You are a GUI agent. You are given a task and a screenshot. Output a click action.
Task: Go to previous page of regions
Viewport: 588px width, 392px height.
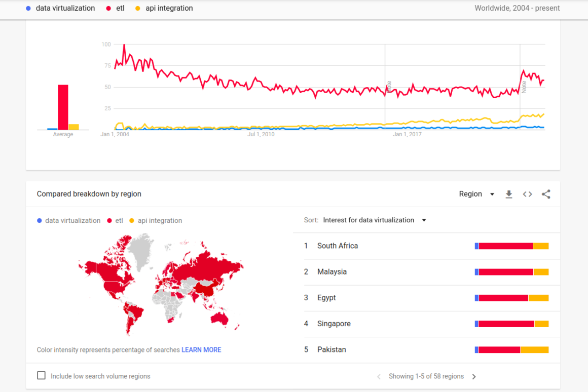tap(379, 377)
